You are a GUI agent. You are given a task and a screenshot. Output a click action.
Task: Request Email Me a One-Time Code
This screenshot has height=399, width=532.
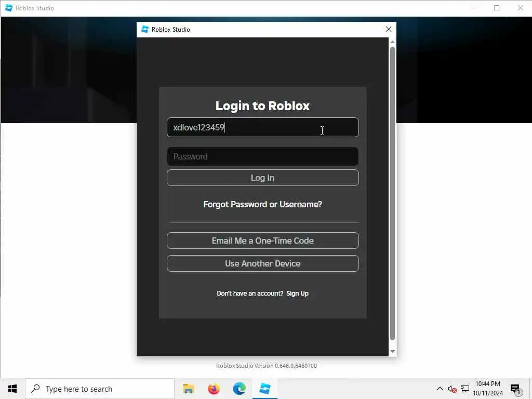coord(262,241)
